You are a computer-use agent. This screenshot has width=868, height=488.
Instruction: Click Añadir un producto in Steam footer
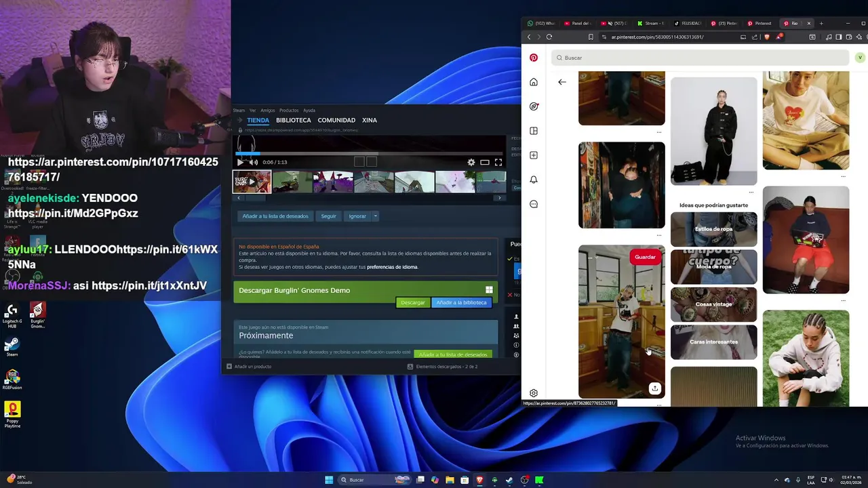coord(250,367)
